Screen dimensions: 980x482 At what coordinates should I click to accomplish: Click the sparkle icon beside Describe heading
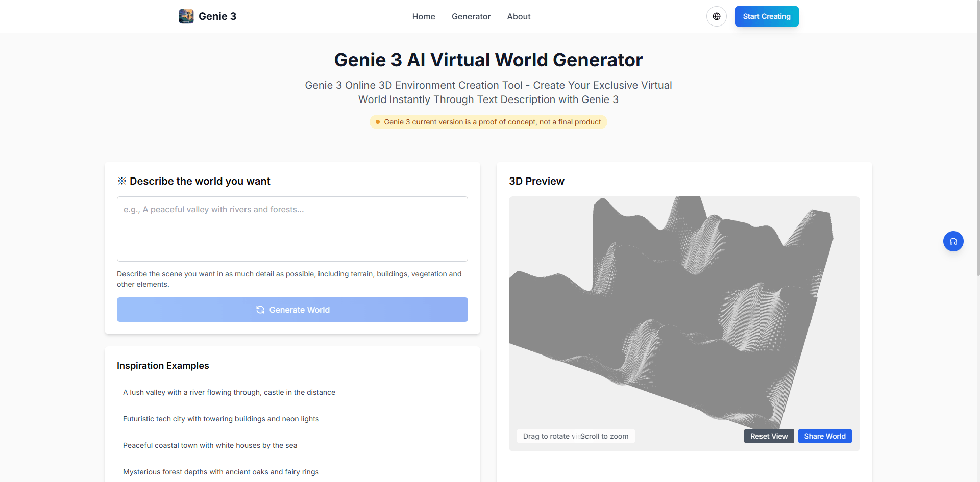click(x=122, y=181)
